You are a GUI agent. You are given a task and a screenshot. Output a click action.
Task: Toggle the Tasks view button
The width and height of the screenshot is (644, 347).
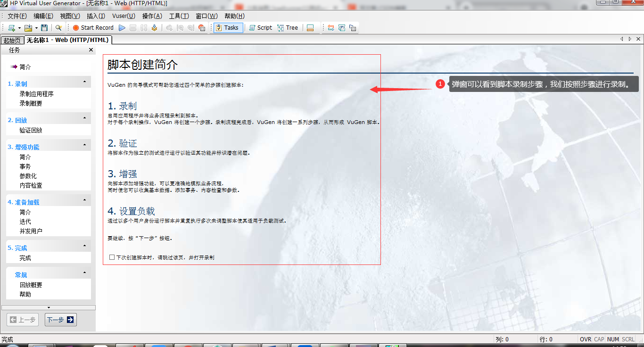pyautogui.click(x=227, y=28)
